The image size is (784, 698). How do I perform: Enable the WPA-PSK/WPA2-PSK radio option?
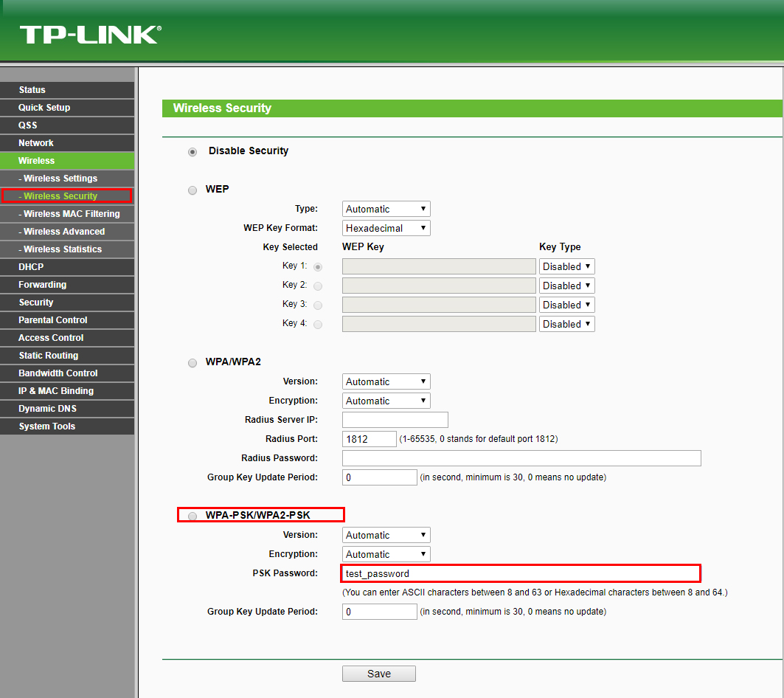point(192,516)
